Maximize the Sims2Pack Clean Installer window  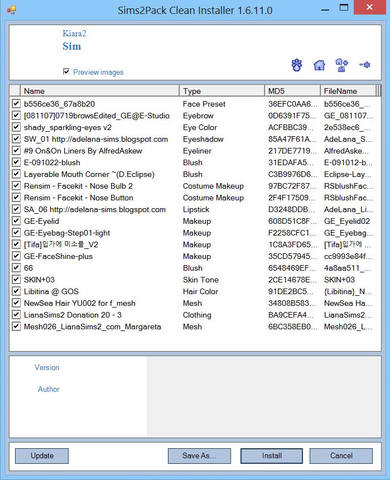tap(344, 8)
